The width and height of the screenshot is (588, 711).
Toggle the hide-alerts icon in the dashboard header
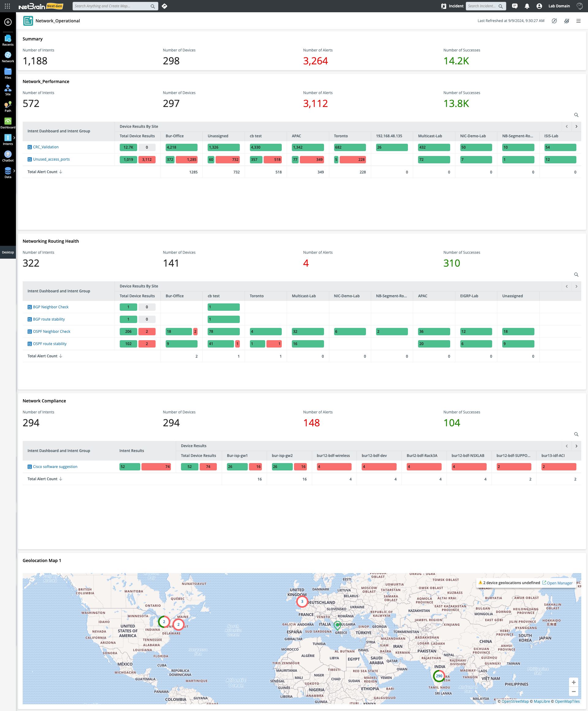click(567, 21)
